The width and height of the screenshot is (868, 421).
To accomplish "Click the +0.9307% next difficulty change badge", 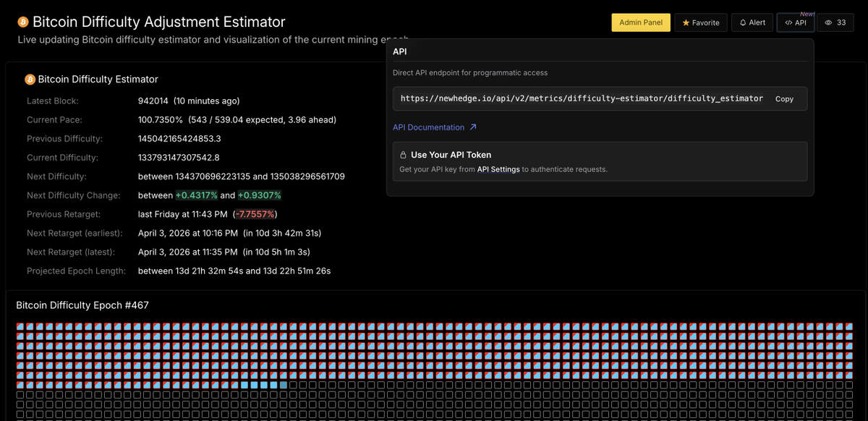I will coord(260,195).
